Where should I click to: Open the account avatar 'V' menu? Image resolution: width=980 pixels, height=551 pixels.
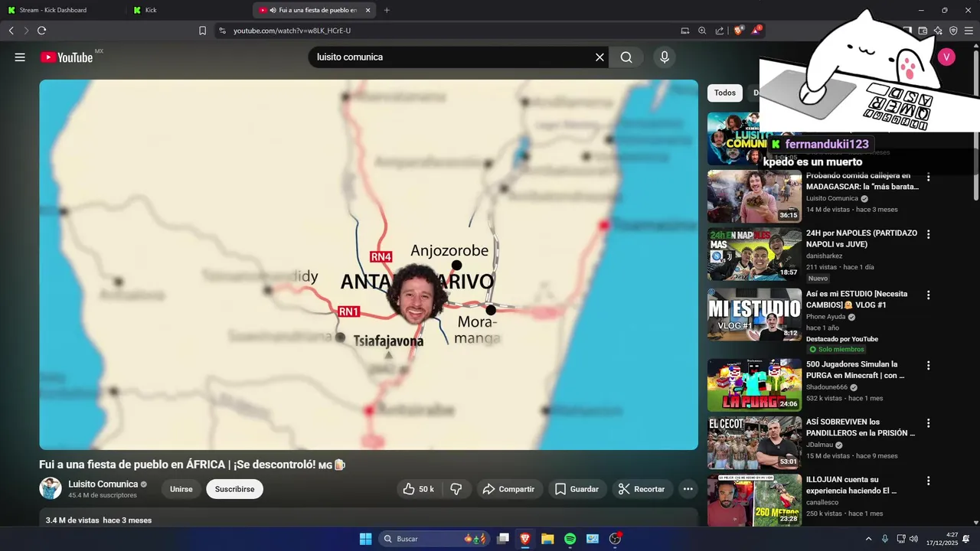tap(946, 57)
